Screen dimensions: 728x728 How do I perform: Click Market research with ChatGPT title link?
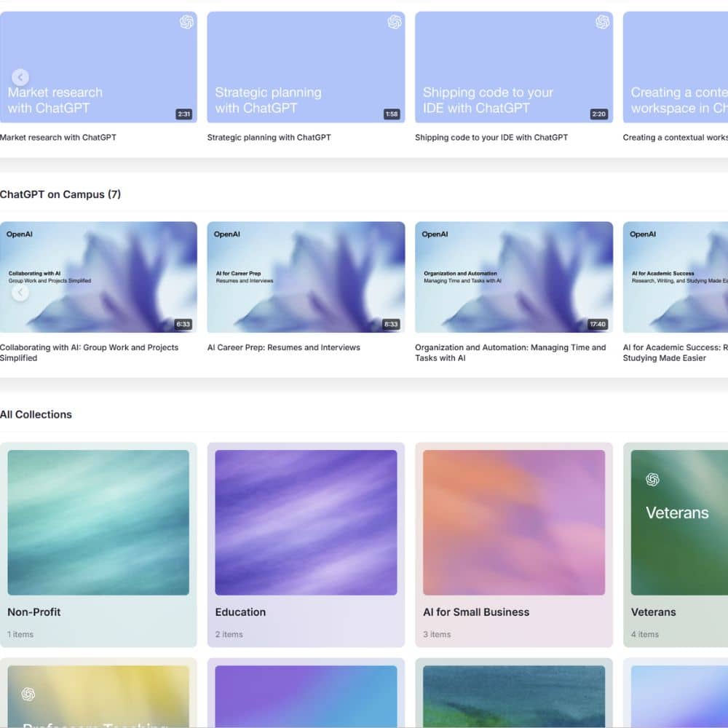tap(58, 138)
